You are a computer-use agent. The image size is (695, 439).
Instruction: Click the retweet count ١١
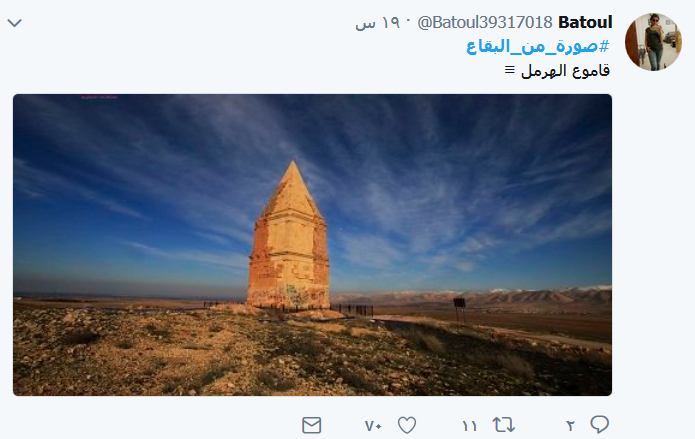(469, 426)
